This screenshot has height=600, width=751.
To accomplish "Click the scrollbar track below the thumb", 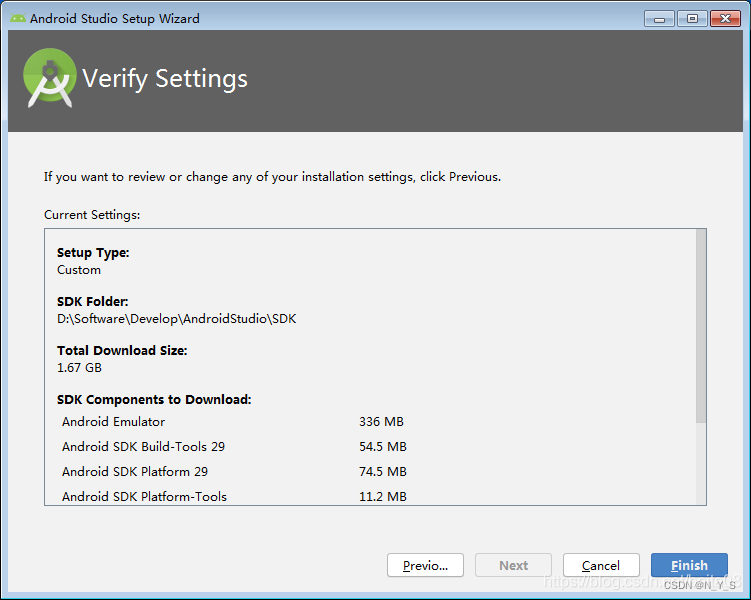I will point(701,464).
